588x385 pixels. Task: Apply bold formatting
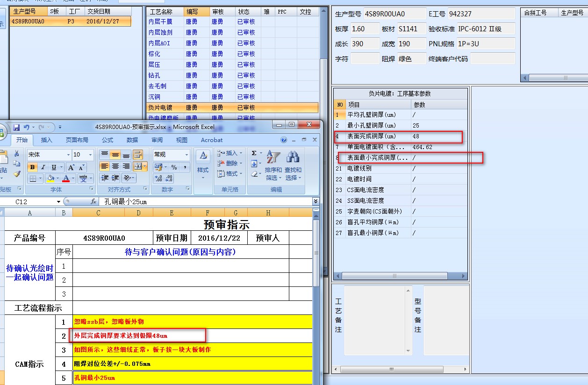click(x=32, y=167)
